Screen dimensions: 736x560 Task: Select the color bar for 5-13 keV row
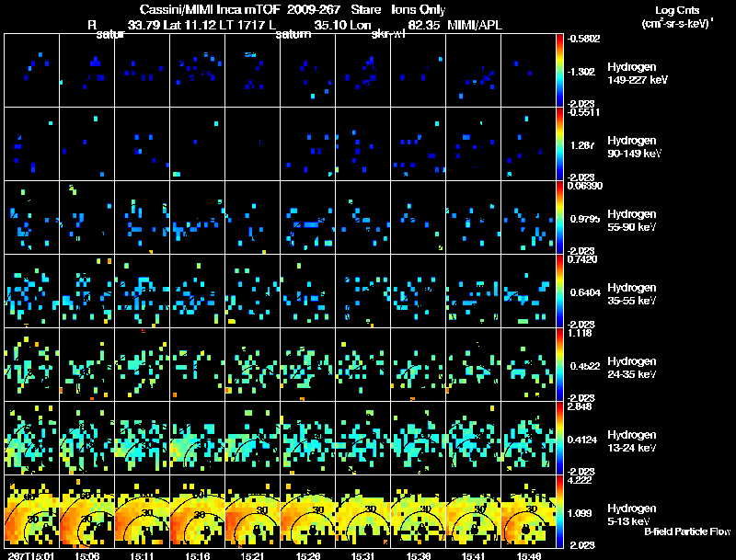[559, 511]
